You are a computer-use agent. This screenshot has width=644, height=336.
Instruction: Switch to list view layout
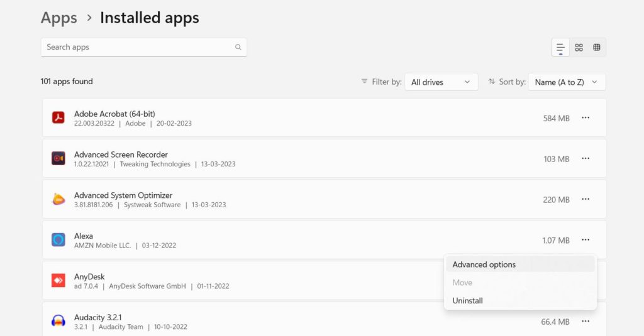coord(560,48)
